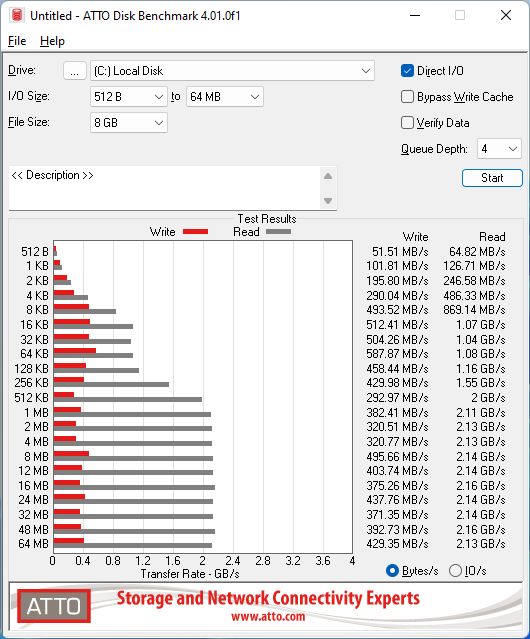Click the Test Results group title
Image resolution: width=530 pixels, height=639 pixels.
[x=267, y=219]
